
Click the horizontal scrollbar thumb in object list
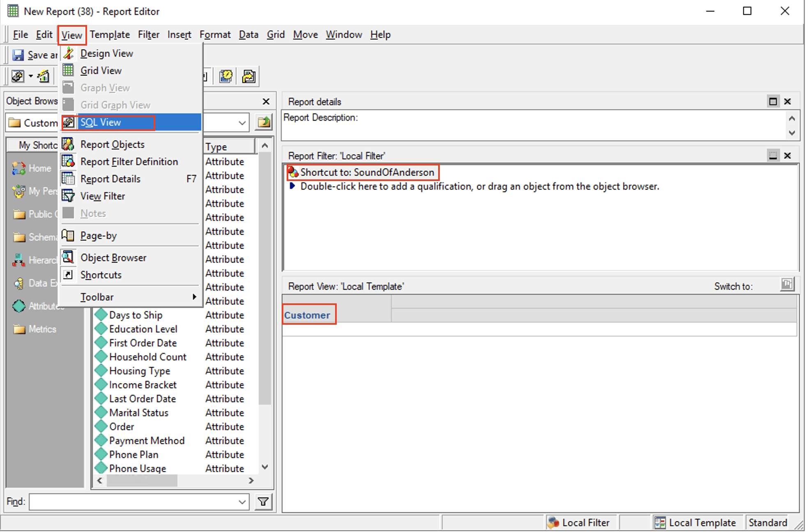(x=142, y=480)
